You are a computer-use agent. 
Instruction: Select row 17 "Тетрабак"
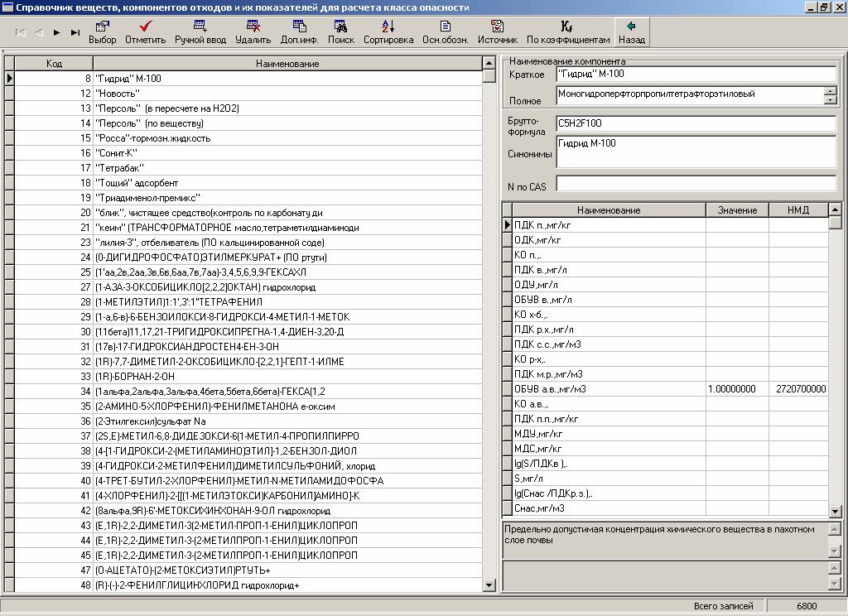tap(248, 168)
